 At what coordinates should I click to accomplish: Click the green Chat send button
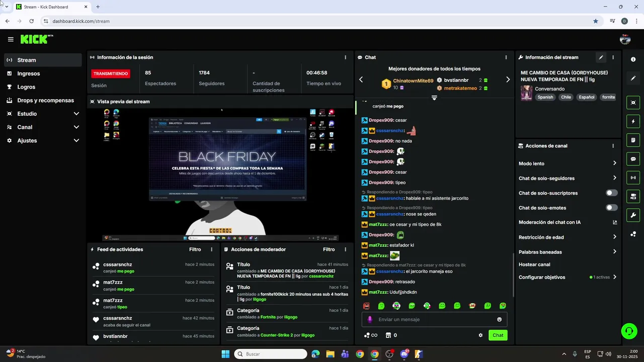pos(498,335)
